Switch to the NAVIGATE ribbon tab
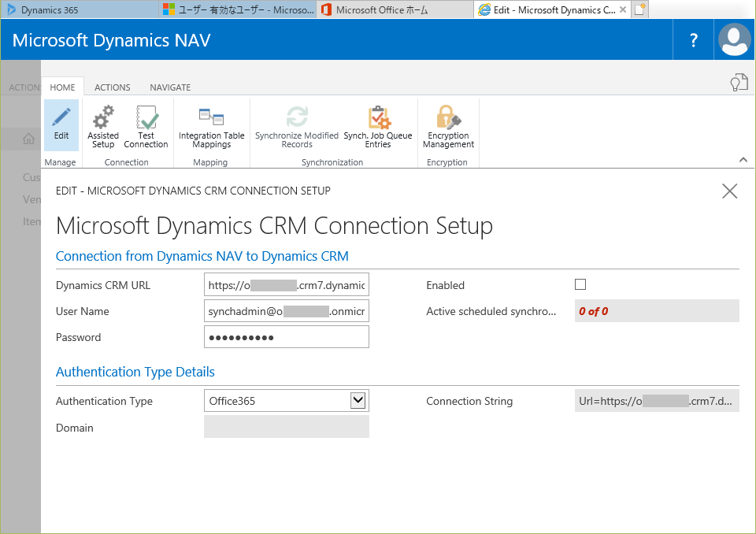Screen dimensions: 756x534 (x=170, y=87)
